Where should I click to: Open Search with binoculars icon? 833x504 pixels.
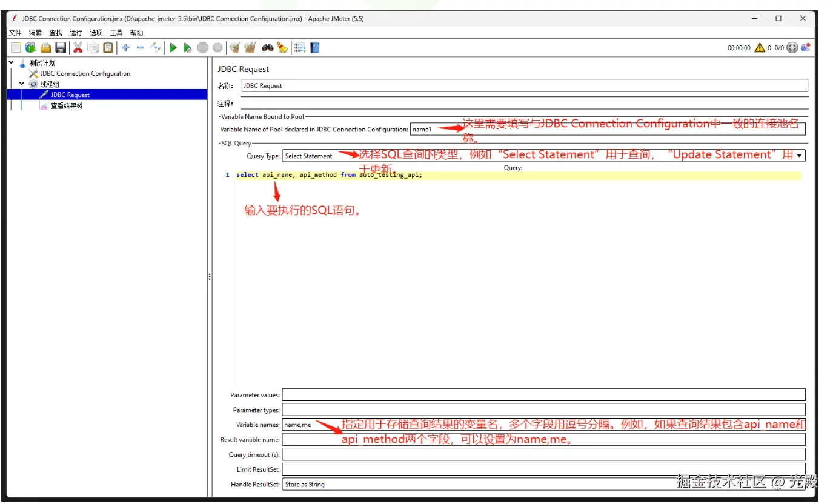(267, 47)
